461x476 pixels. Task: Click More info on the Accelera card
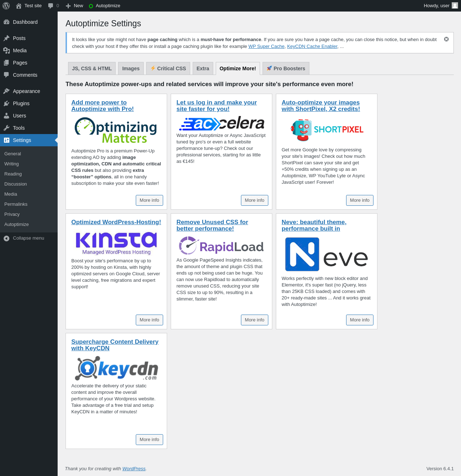click(x=255, y=200)
